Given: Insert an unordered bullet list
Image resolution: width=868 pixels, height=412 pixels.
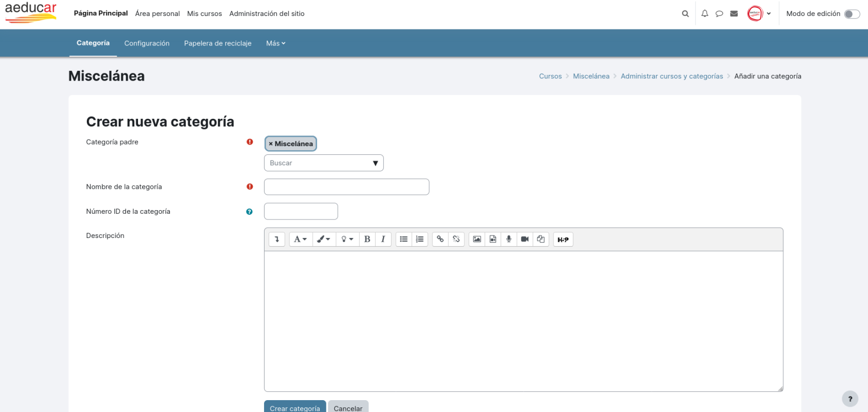Looking at the screenshot, I should point(404,239).
